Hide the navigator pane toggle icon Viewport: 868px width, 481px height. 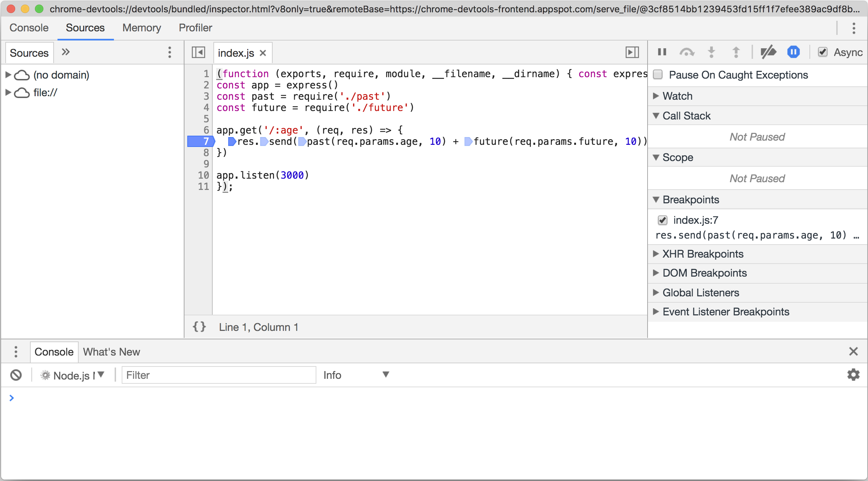pyautogui.click(x=199, y=53)
